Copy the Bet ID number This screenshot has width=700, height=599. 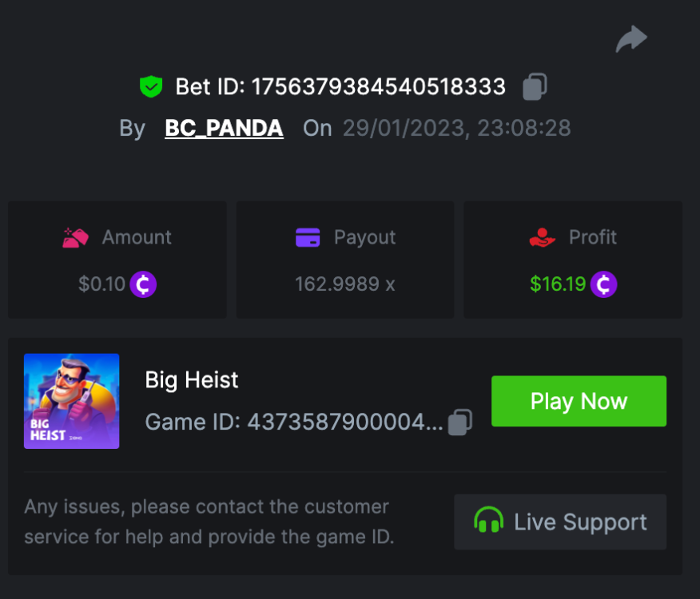tap(535, 87)
